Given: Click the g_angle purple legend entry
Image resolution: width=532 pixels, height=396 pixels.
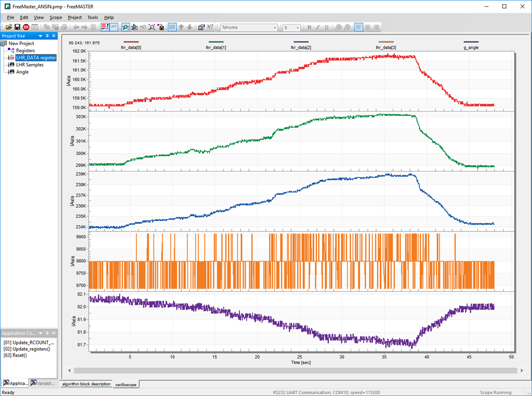Looking at the screenshot, I should click(471, 45).
